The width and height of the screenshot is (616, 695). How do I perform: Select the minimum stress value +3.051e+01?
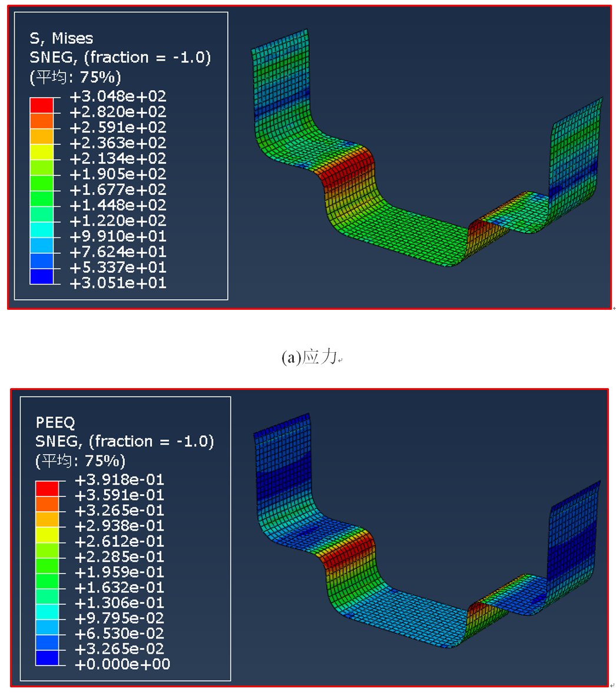pos(118,283)
